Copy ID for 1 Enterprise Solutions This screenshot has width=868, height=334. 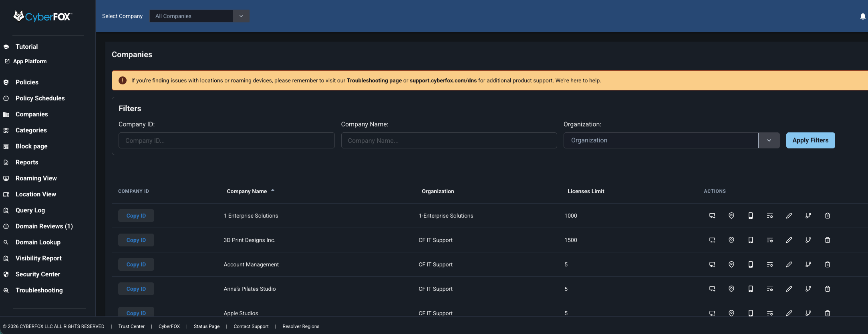[136, 216]
